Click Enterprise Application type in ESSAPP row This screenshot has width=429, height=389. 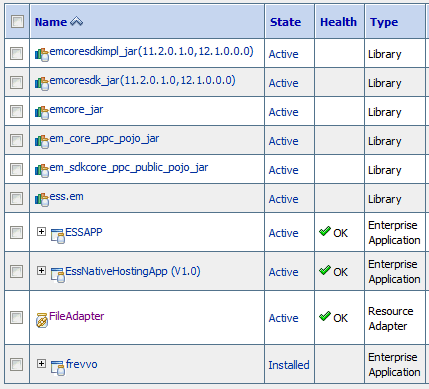coord(394,233)
